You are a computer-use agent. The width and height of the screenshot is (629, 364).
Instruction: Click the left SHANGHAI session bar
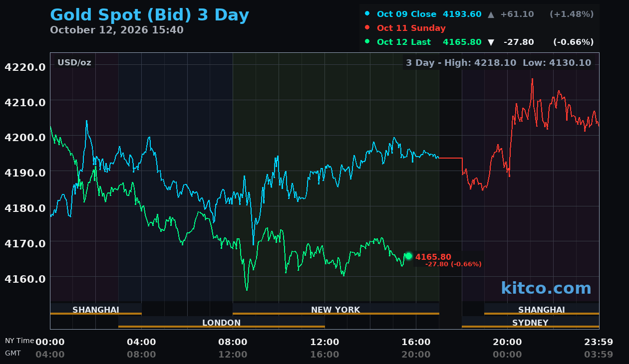point(96,310)
